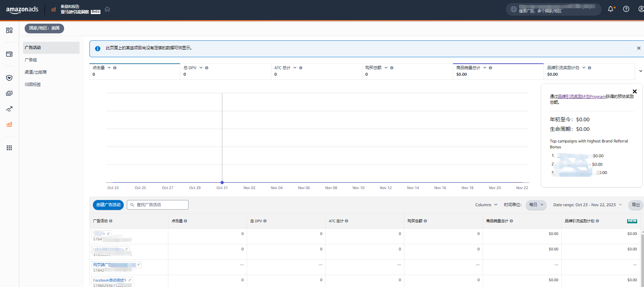Click the notification bell icon

pos(610,9)
